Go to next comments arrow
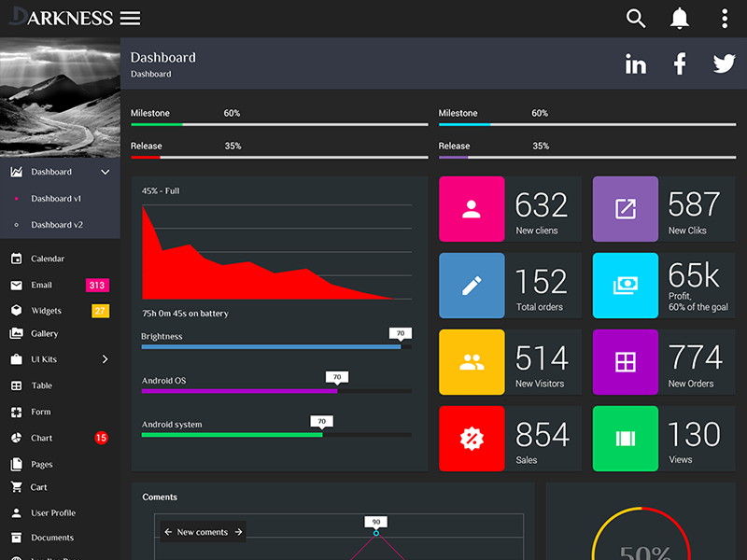Image resolution: width=747 pixels, height=560 pixels. (x=238, y=532)
